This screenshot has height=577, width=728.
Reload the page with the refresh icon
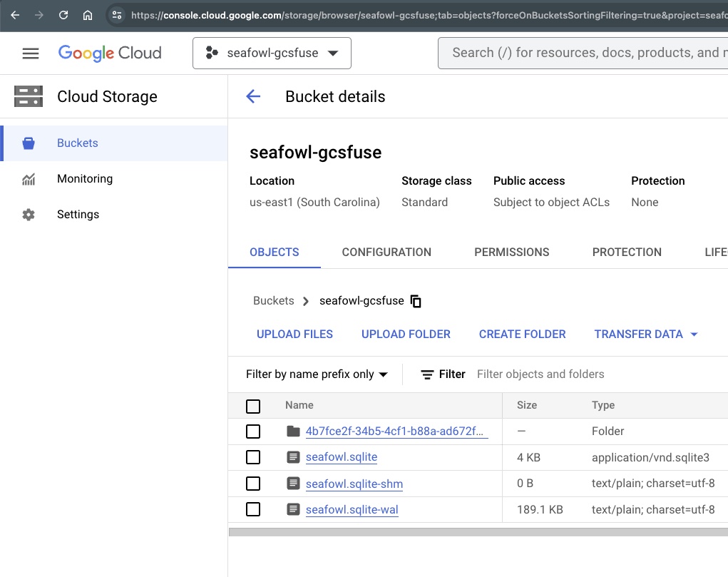point(63,15)
